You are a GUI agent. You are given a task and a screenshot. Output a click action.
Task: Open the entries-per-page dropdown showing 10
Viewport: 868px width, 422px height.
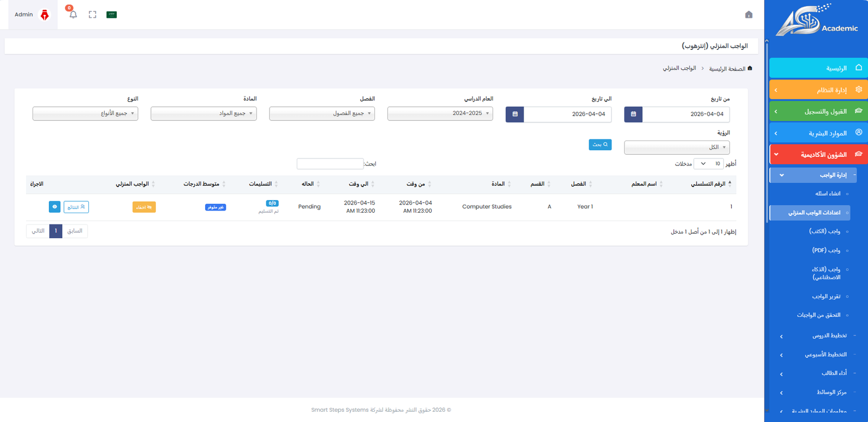(709, 164)
